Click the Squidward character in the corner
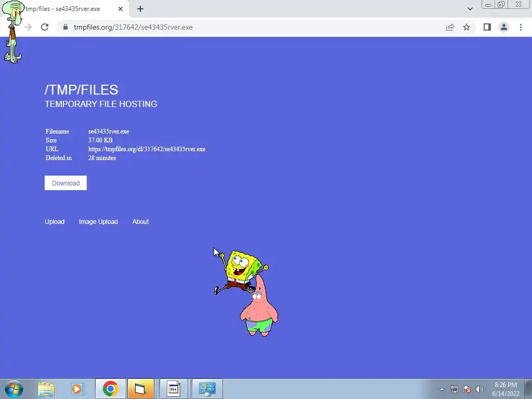 point(13,32)
